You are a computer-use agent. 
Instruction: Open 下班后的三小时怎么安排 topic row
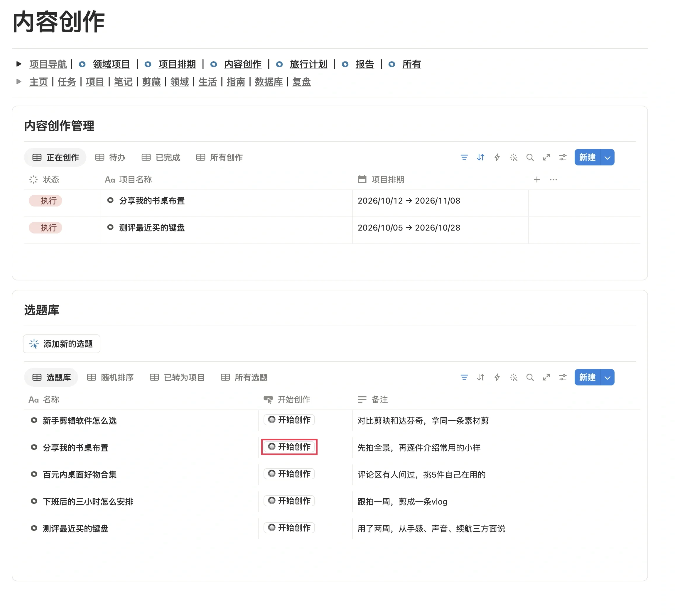pos(88,501)
